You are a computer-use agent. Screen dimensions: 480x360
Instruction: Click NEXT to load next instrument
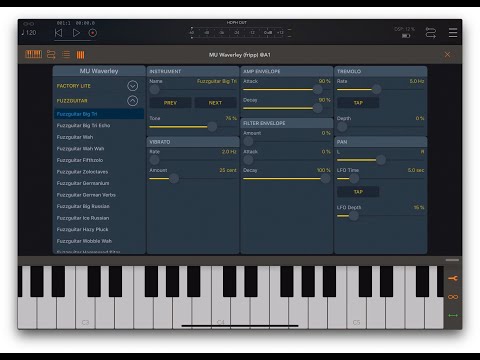click(215, 103)
